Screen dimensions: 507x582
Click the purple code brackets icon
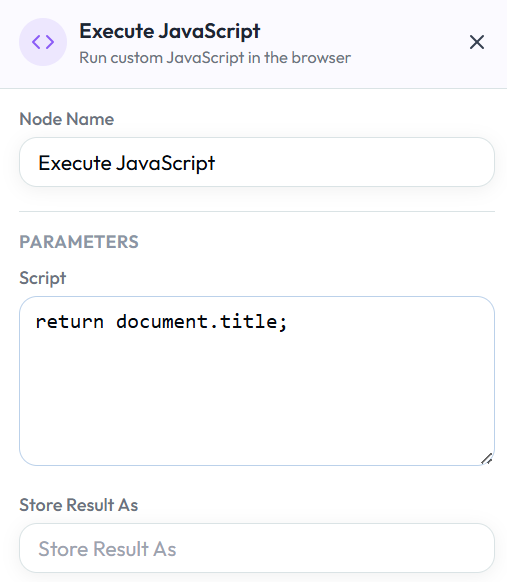tap(43, 42)
